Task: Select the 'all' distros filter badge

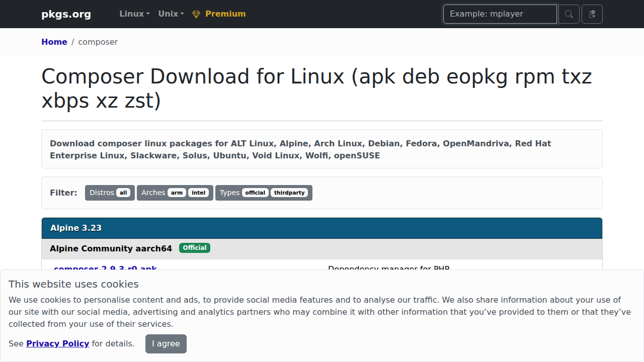Action: (x=123, y=193)
